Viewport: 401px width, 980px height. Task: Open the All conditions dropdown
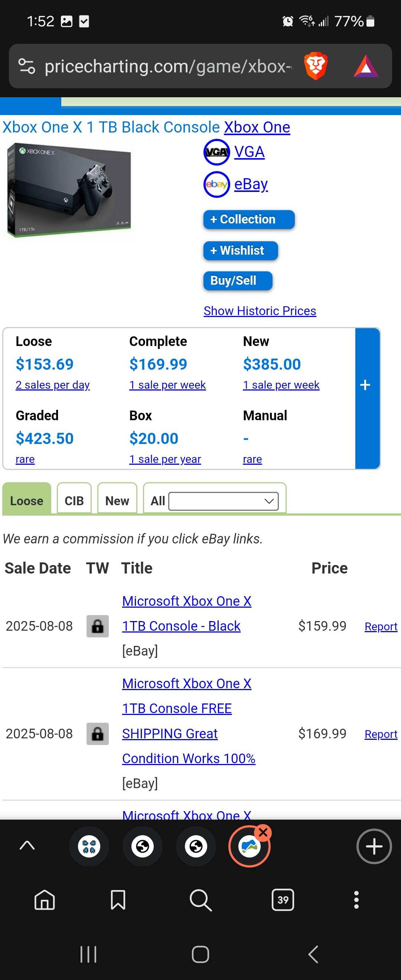(223, 501)
